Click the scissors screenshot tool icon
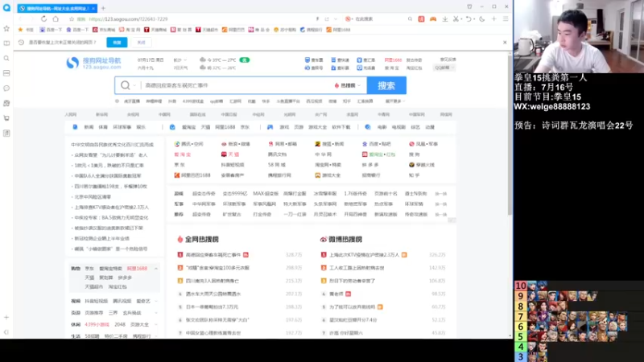The height and width of the screenshot is (362, 644). tap(456, 19)
